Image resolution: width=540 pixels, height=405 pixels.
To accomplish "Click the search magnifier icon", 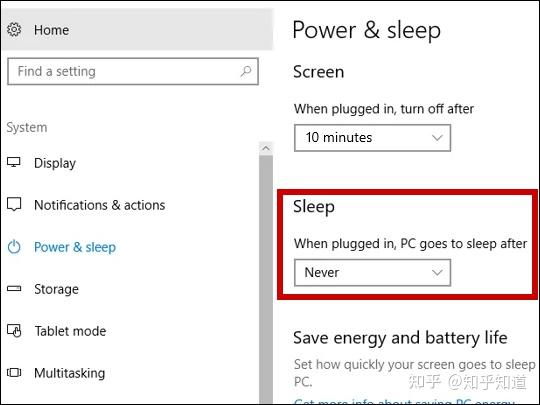I will [246, 71].
